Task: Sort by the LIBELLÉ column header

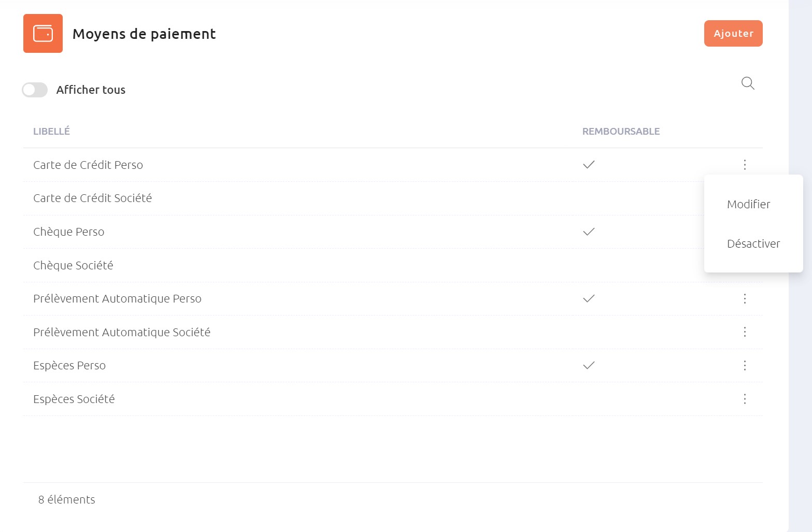Action: pos(51,132)
